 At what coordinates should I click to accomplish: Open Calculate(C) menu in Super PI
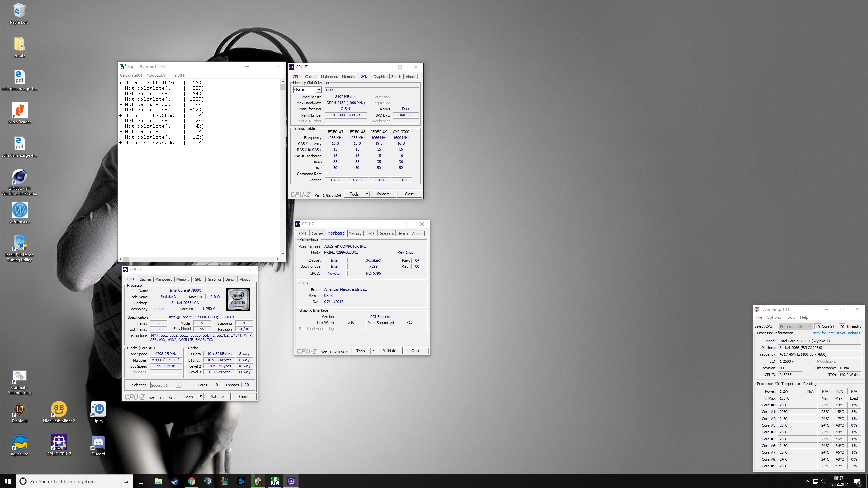click(131, 75)
